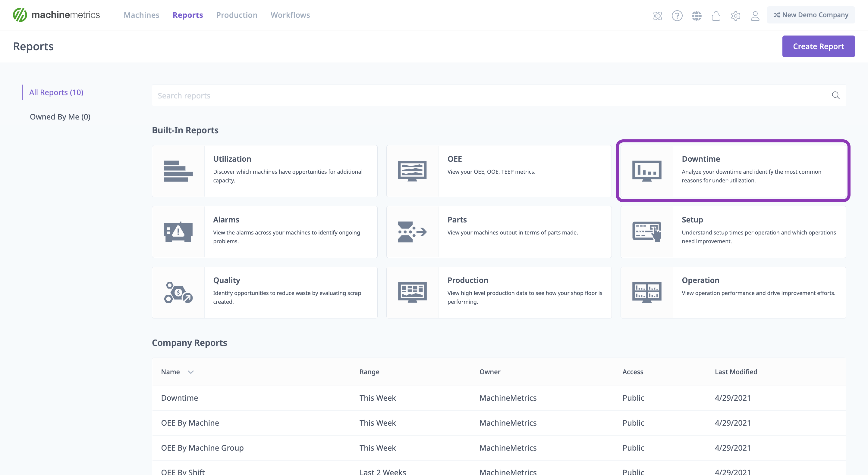The width and height of the screenshot is (868, 475).
Task: Open the Downtime company report
Action: (x=179, y=398)
